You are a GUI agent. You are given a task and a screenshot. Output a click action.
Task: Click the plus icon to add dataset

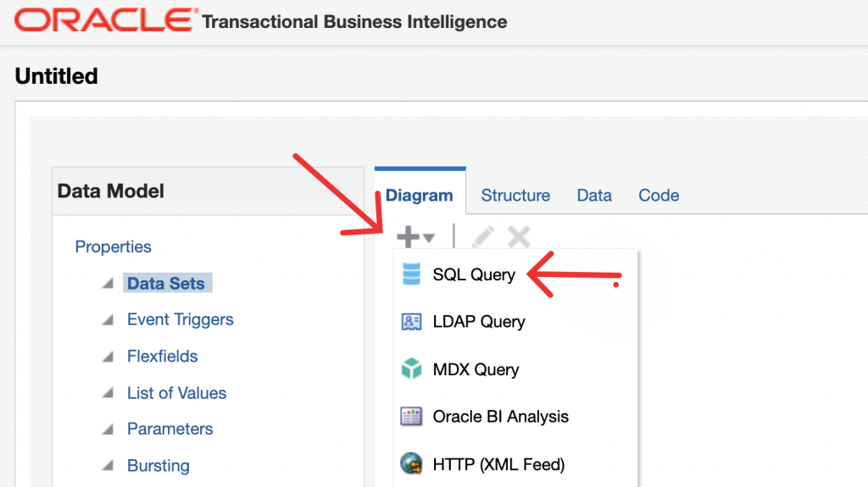click(x=409, y=238)
